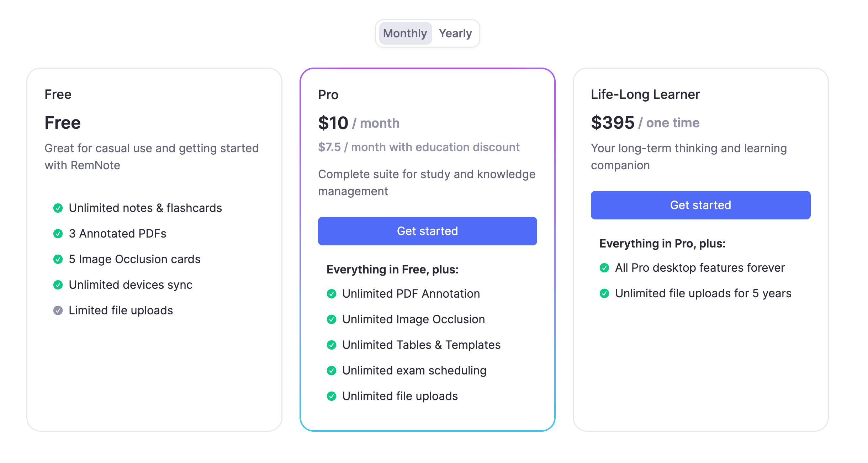Select the checkmark beside Unlimited PDF Annotation
868x463 pixels.
click(332, 294)
